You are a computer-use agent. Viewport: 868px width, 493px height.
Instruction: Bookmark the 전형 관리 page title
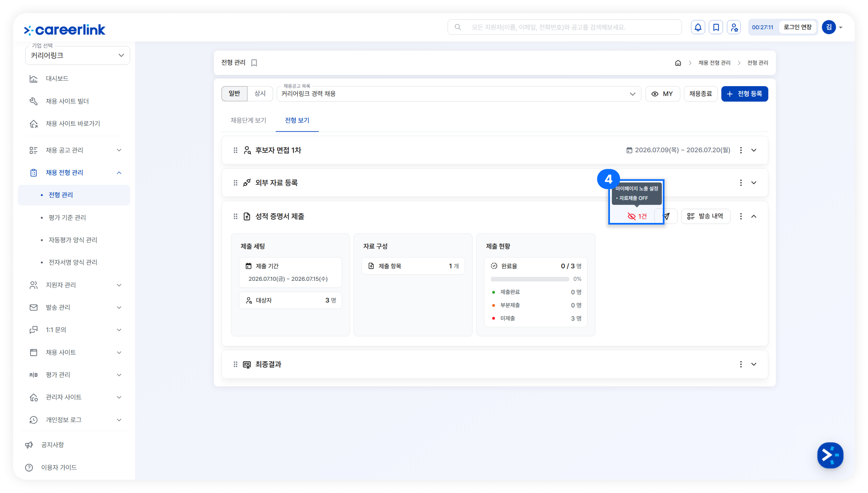(x=254, y=63)
